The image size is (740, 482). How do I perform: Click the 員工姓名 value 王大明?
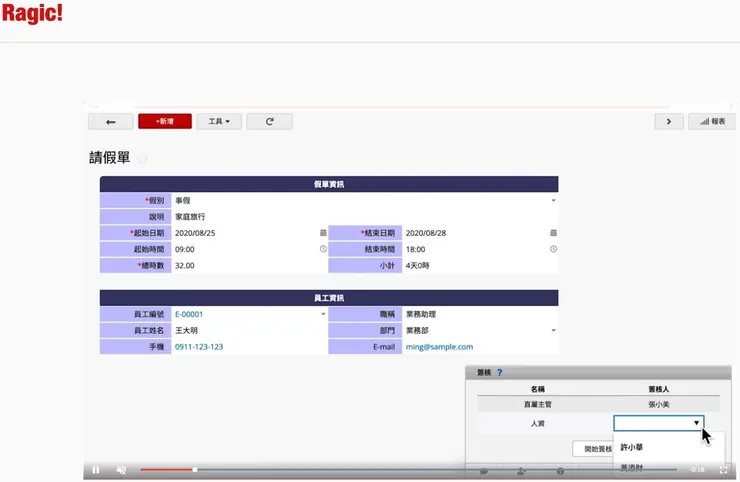[x=186, y=330]
